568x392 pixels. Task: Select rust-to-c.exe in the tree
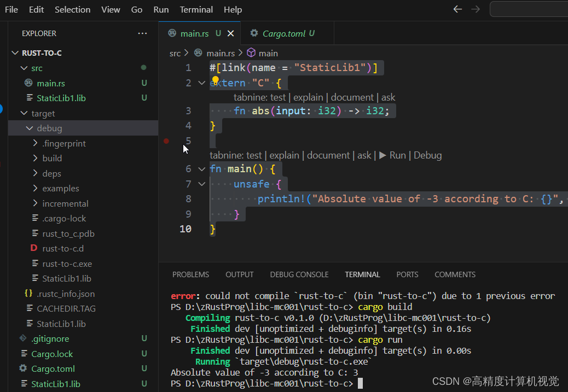[x=67, y=264]
